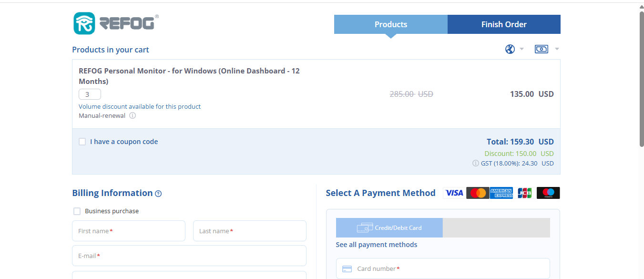Open the globe language selector icon
This screenshot has height=279, width=644.
pyautogui.click(x=510, y=49)
